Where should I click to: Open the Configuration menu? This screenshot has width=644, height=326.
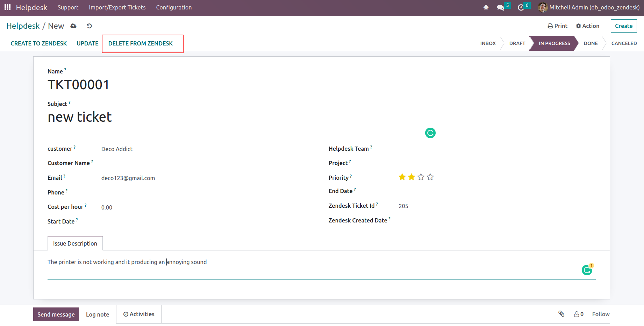point(174,7)
